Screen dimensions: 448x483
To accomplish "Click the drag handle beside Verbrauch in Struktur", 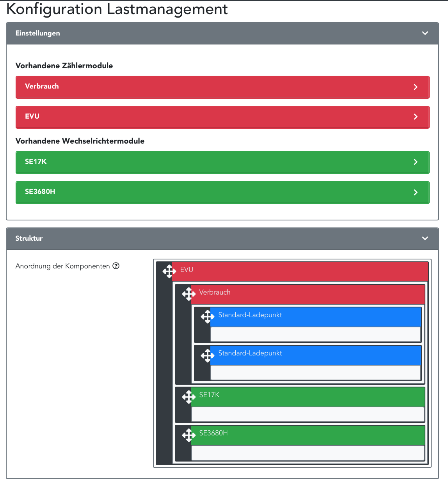I will click(188, 294).
